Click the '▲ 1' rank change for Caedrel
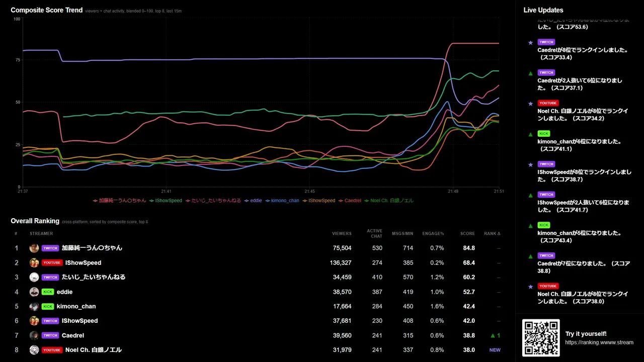644x362 pixels. [x=496, y=335]
